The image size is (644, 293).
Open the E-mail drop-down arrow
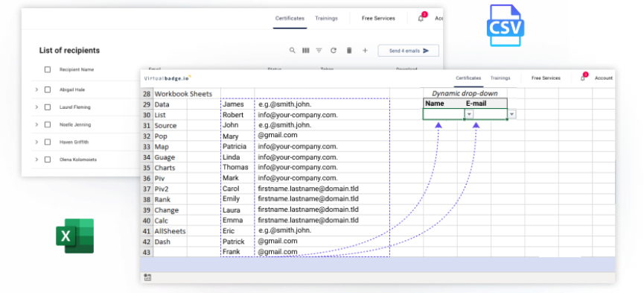point(512,114)
